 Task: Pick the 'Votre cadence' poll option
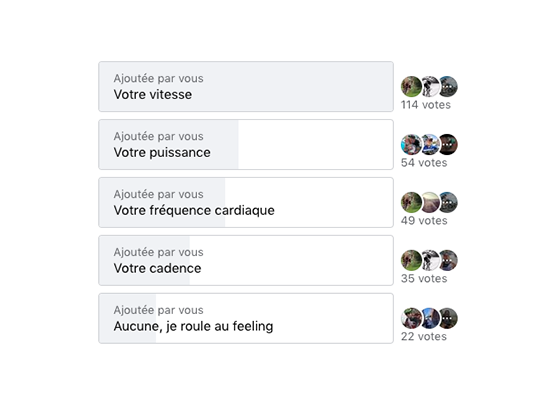246,260
